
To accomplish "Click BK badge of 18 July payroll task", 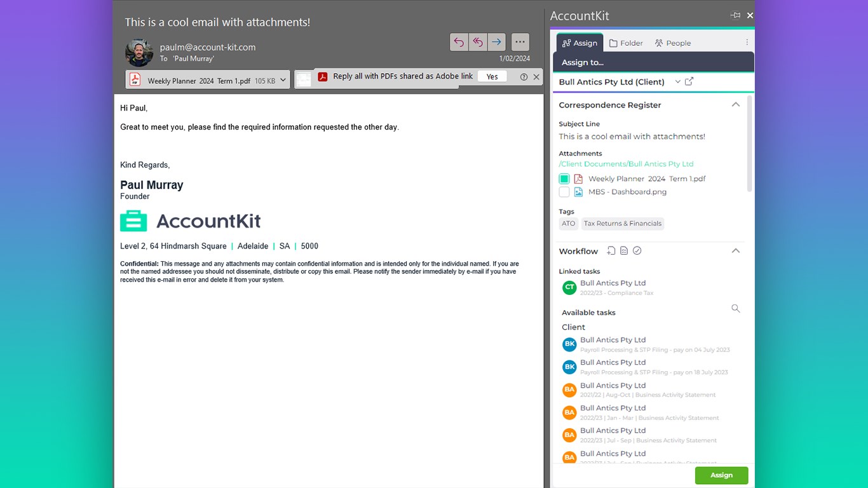I will (569, 367).
